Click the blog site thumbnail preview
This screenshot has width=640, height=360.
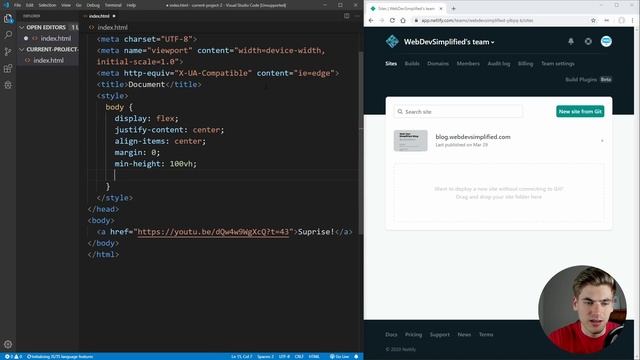(x=411, y=140)
